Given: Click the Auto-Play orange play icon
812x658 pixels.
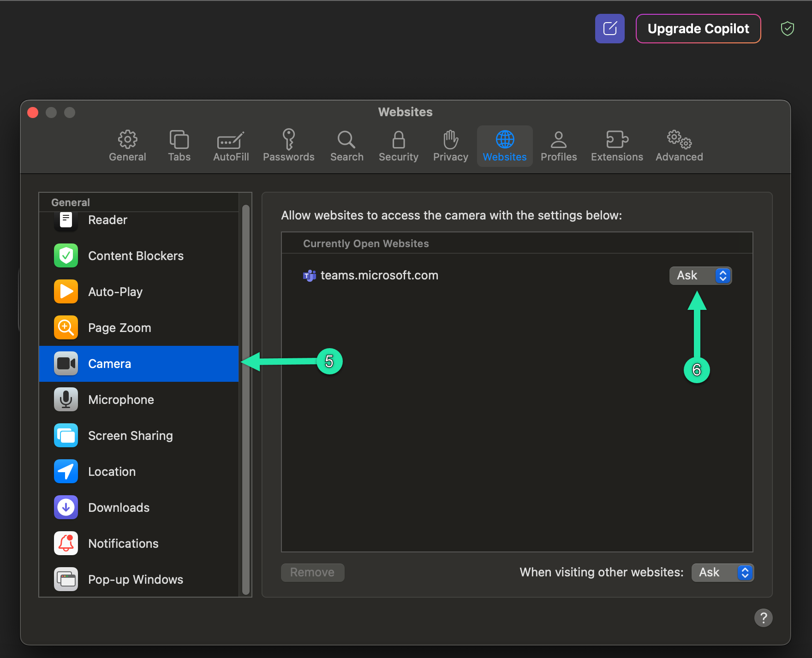Looking at the screenshot, I should coord(66,291).
